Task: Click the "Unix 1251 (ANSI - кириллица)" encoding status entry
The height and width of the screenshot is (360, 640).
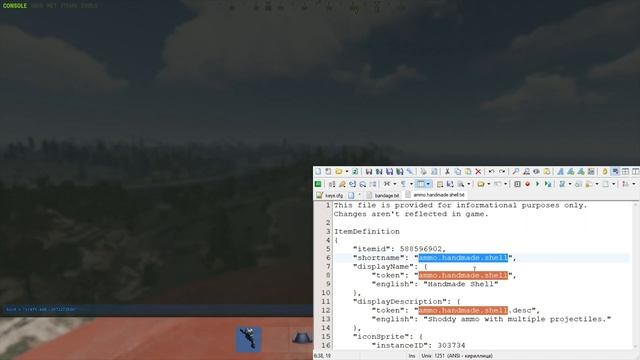Action: coord(457,356)
